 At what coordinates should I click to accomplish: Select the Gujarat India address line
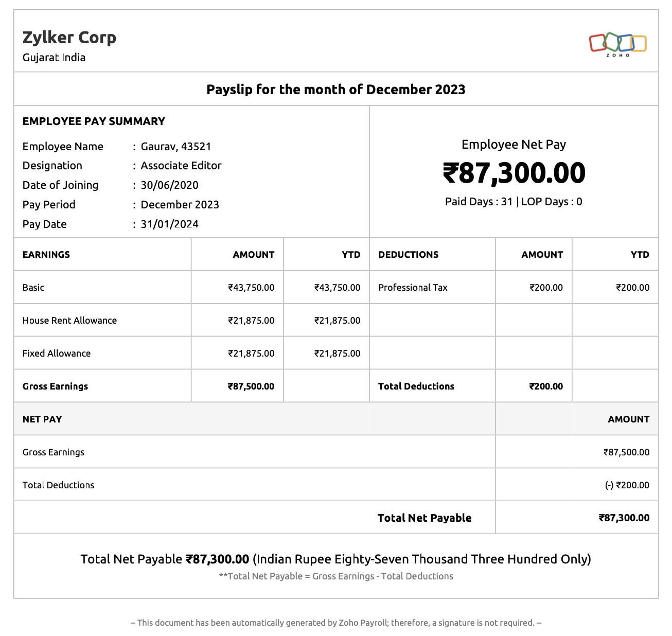(x=54, y=58)
